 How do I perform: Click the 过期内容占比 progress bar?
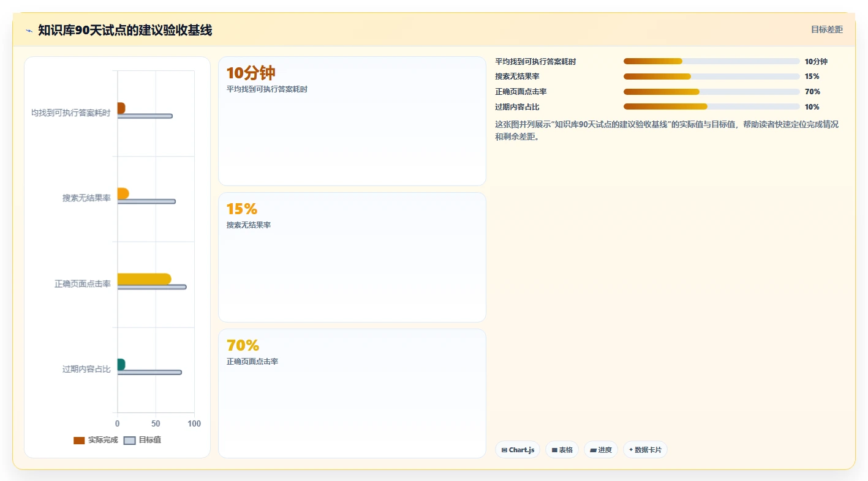(711, 106)
